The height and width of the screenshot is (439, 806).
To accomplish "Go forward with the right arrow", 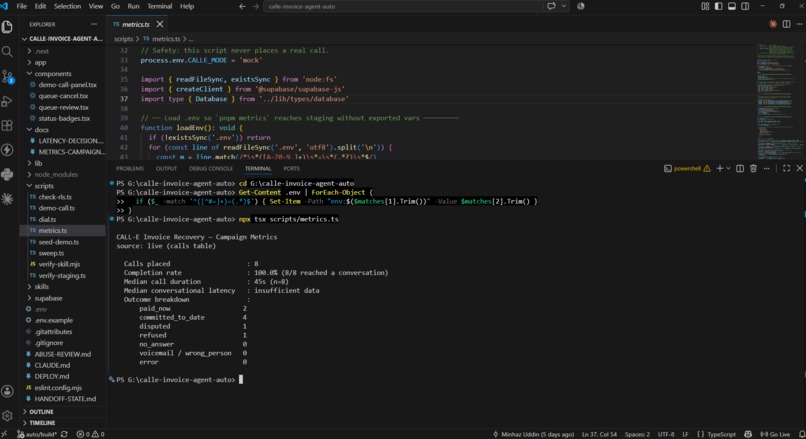I will tap(255, 6).
